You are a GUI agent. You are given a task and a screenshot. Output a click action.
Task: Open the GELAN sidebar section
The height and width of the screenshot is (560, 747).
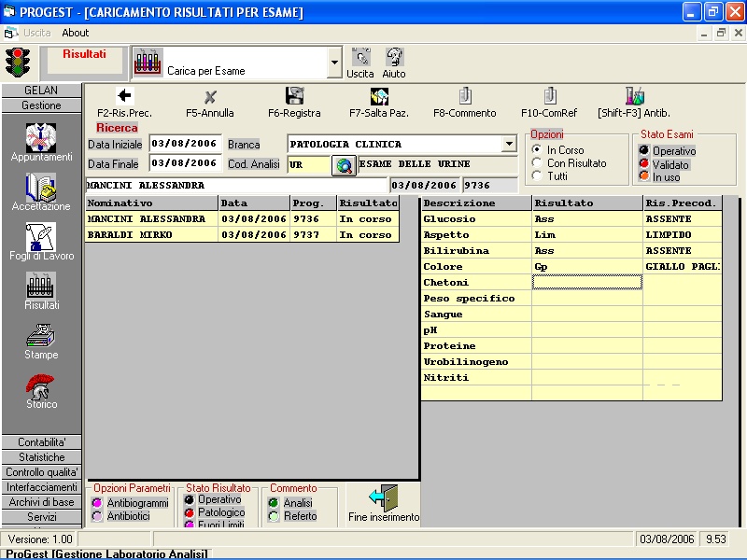coord(41,91)
